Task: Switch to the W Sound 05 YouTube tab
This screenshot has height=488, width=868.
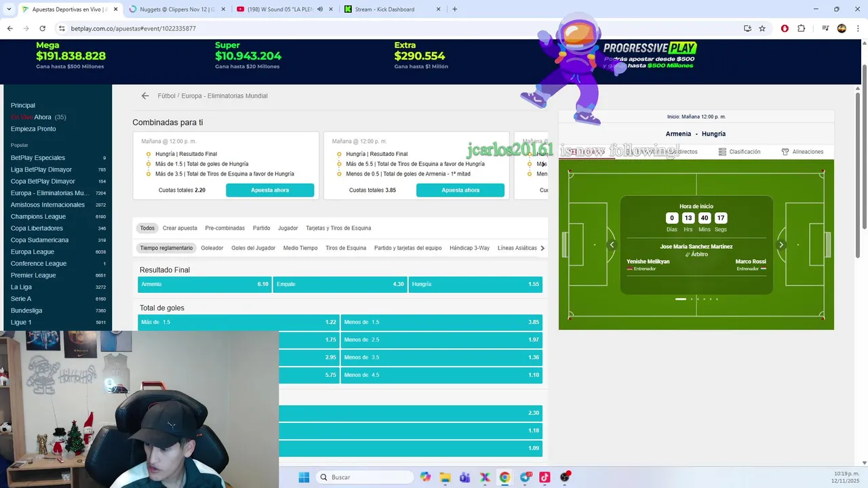Action: pyautogui.click(x=285, y=9)
